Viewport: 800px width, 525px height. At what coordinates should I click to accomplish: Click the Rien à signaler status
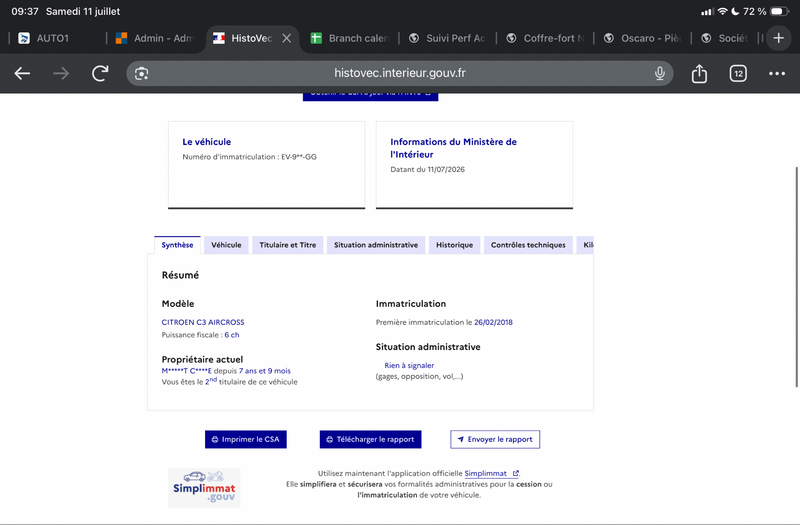click(409, 365)
